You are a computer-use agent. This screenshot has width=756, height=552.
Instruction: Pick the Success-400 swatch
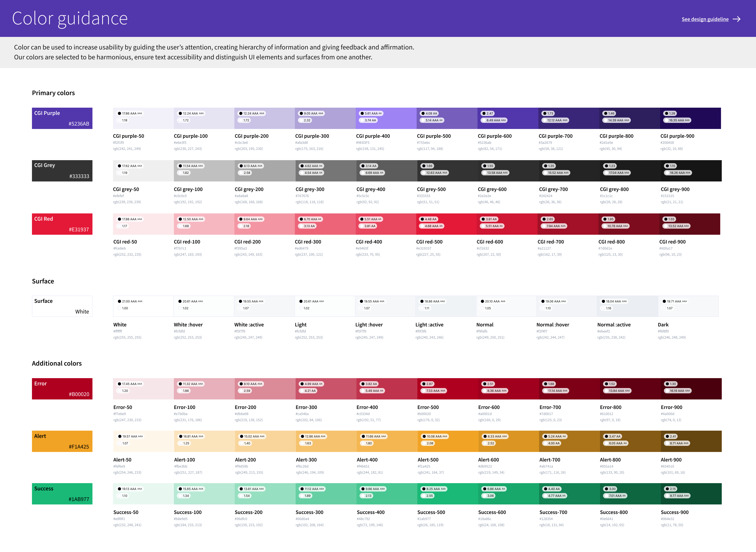pos(387,494)
